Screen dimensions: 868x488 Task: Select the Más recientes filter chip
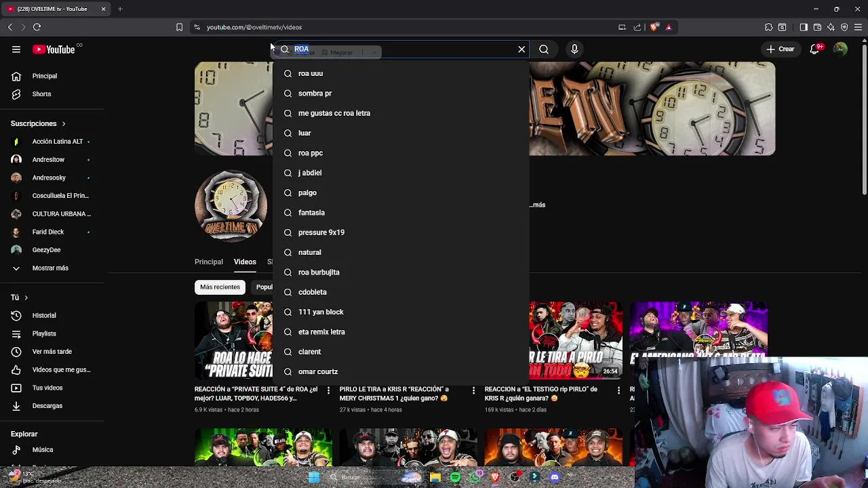tap(220, 287)
